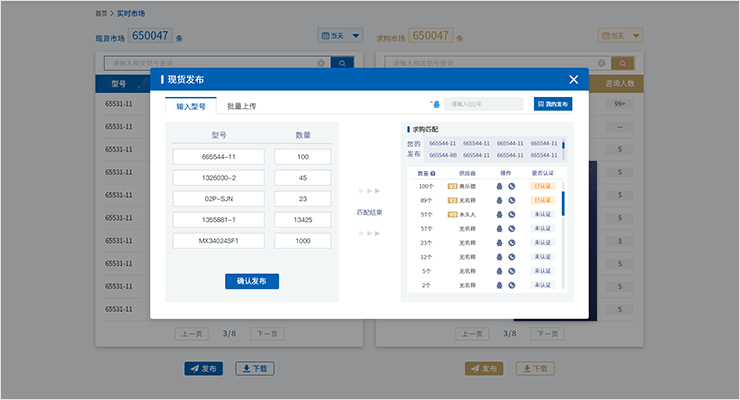
Task: Click the 是否认证 column header
Action: click(x=543, y=174)
